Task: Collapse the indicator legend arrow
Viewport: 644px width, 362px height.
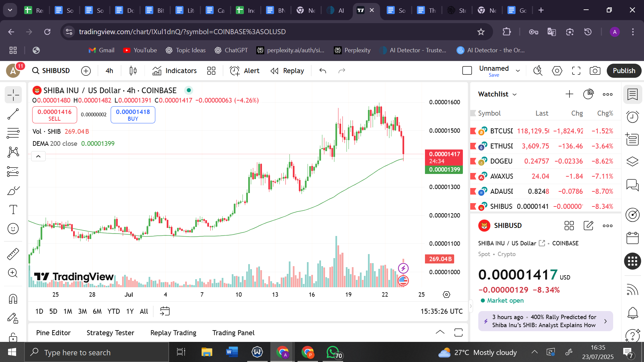Action: coord(38,156)
